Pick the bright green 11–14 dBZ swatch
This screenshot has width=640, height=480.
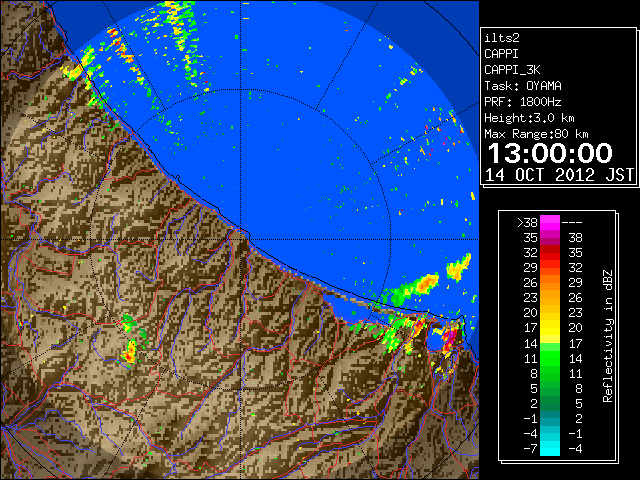(550, 358)
